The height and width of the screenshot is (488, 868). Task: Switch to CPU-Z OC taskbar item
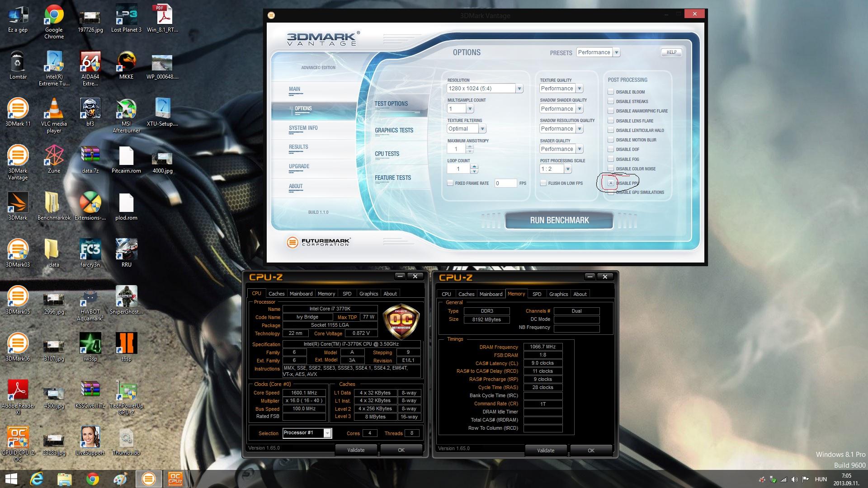pyautogui.click(x=175, y=479)
